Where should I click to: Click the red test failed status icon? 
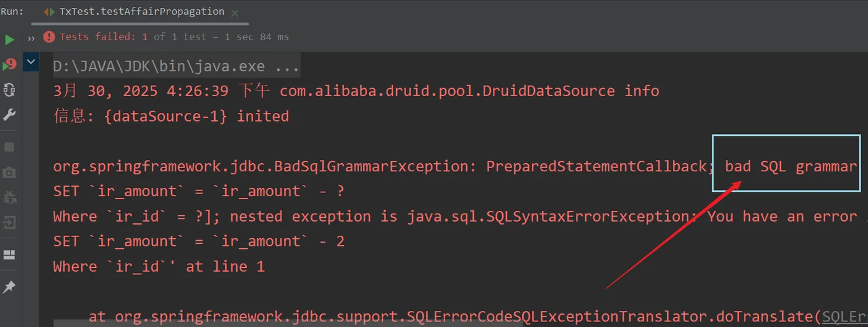click(x=49, y=37)
